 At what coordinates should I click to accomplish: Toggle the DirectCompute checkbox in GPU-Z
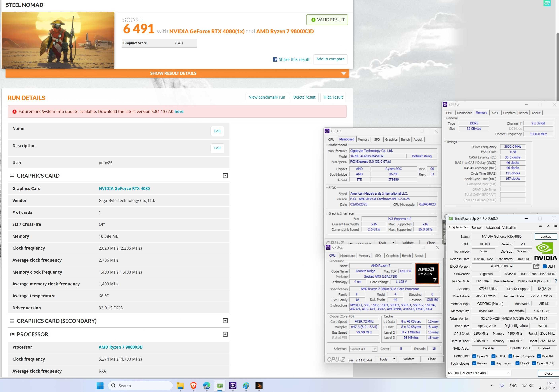[510, 356]
